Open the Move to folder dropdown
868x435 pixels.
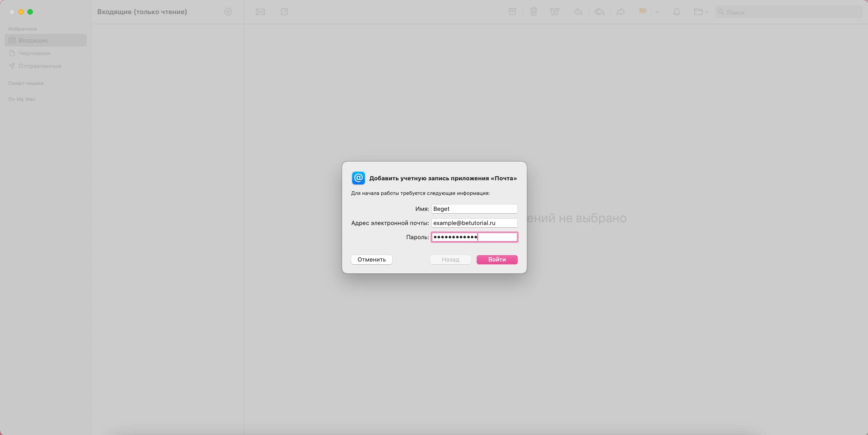point(701,12)
